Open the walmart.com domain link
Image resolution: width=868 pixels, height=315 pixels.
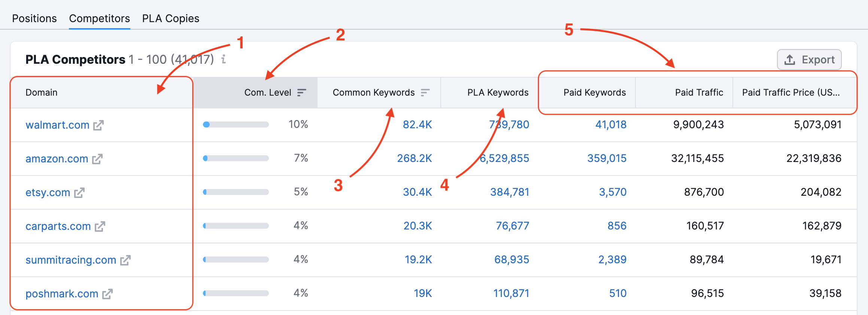click(x=57, y=125)
